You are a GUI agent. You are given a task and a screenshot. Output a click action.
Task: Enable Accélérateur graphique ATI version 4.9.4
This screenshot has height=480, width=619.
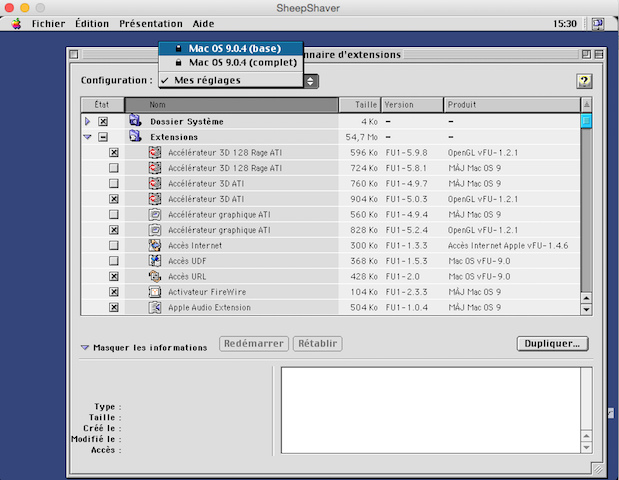(x=114, y=214)
